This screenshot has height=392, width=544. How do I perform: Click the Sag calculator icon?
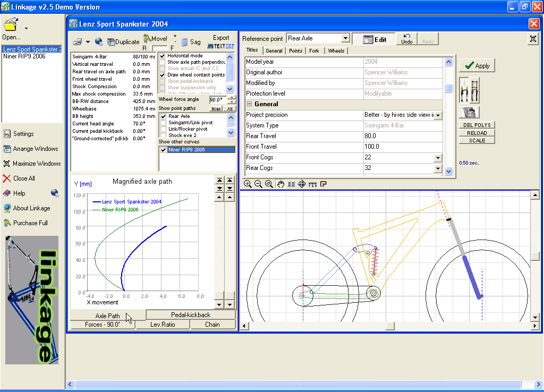(x=184, y=41)
